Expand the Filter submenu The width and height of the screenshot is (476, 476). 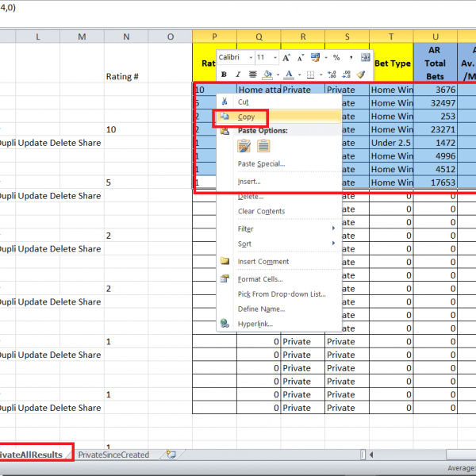(x=278, y=228)
